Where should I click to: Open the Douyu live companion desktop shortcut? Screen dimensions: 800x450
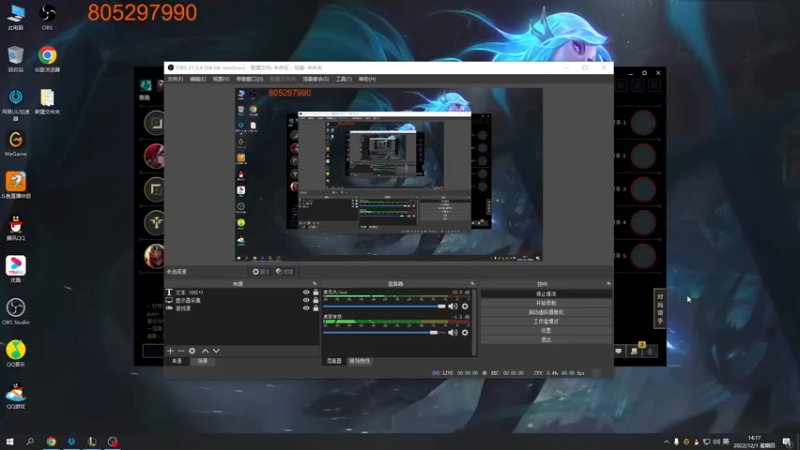(16, 185)
